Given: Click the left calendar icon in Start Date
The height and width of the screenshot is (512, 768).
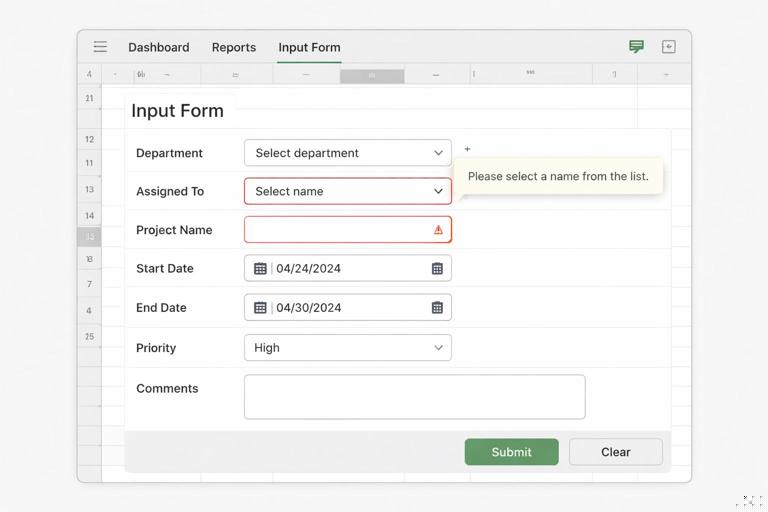Looking at the screenshot, I should coord(260,268).
